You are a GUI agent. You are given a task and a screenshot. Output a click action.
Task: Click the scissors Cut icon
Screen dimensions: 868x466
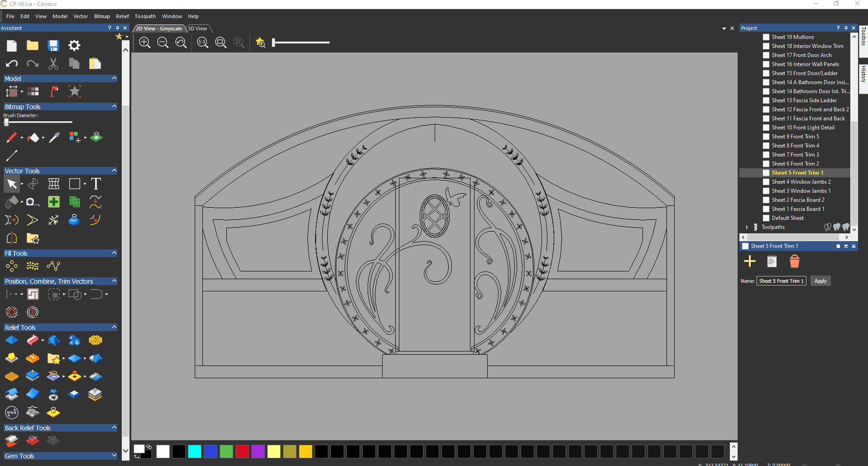(53, 63)
